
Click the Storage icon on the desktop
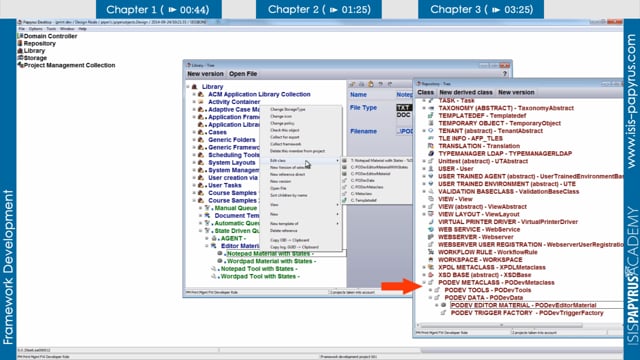click(20, 58)
